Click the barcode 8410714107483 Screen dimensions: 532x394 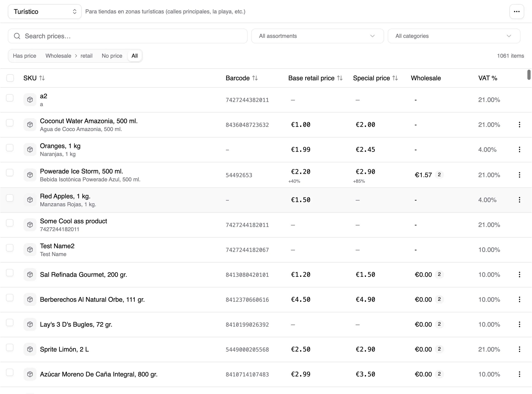(247, 374)
